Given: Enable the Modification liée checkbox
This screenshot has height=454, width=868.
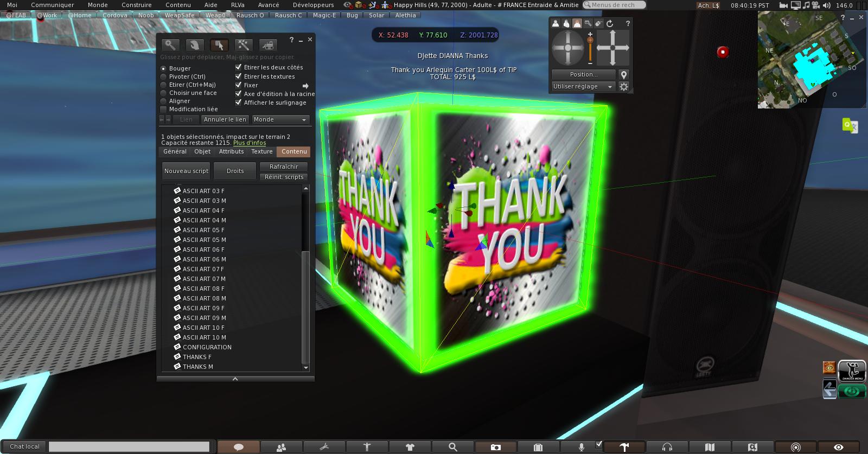Looking at the screenshot, I should [163, 109].
